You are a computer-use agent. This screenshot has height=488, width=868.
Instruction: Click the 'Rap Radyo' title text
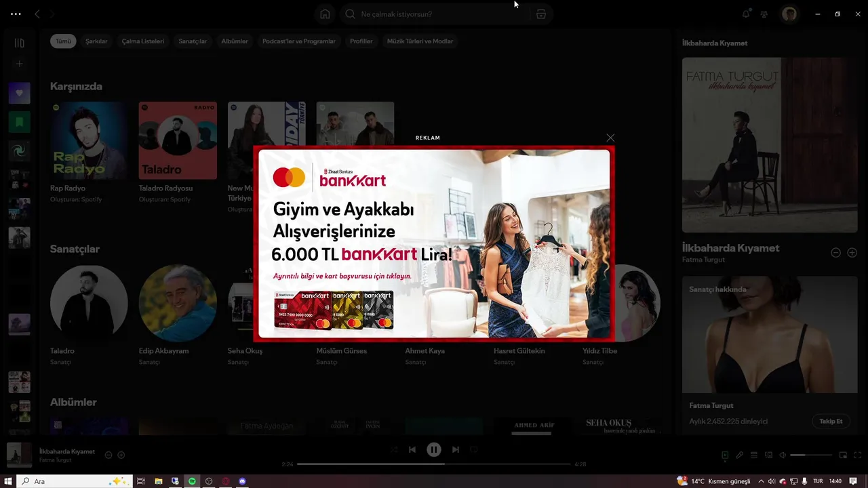[x=68, y=188]
